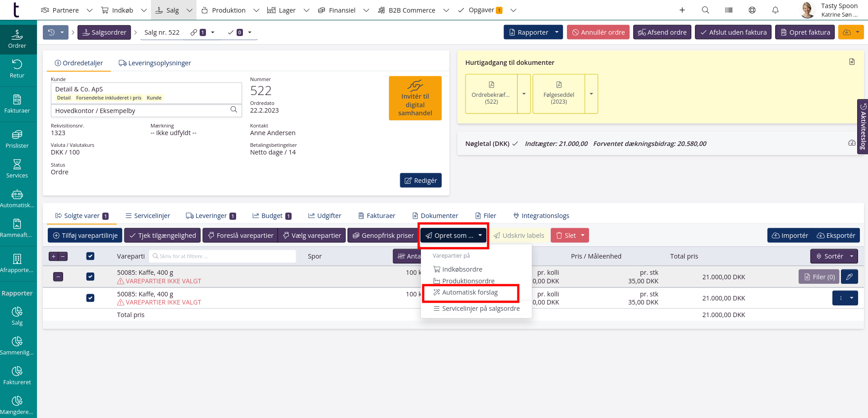Click the notification bell icon
Image resolution: width=868 pixels, height=418 pixels.
point(775,10)
